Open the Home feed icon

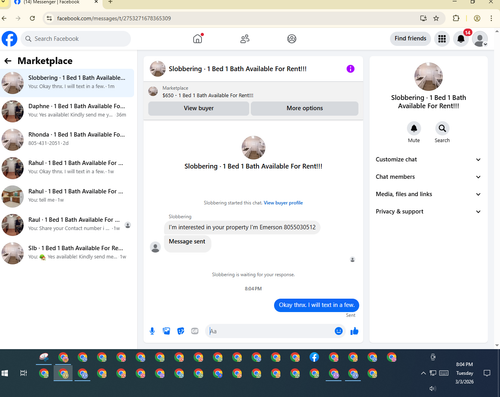[x=198, y=39]
